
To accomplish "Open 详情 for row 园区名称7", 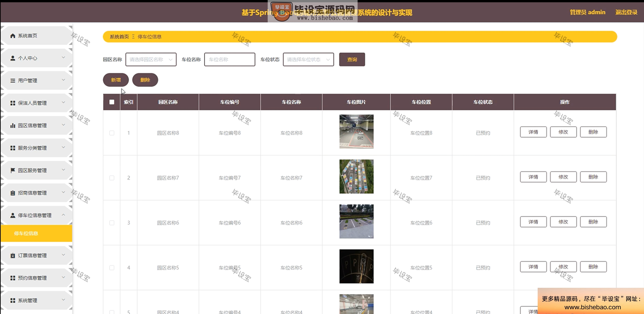I will pos(533,177).
